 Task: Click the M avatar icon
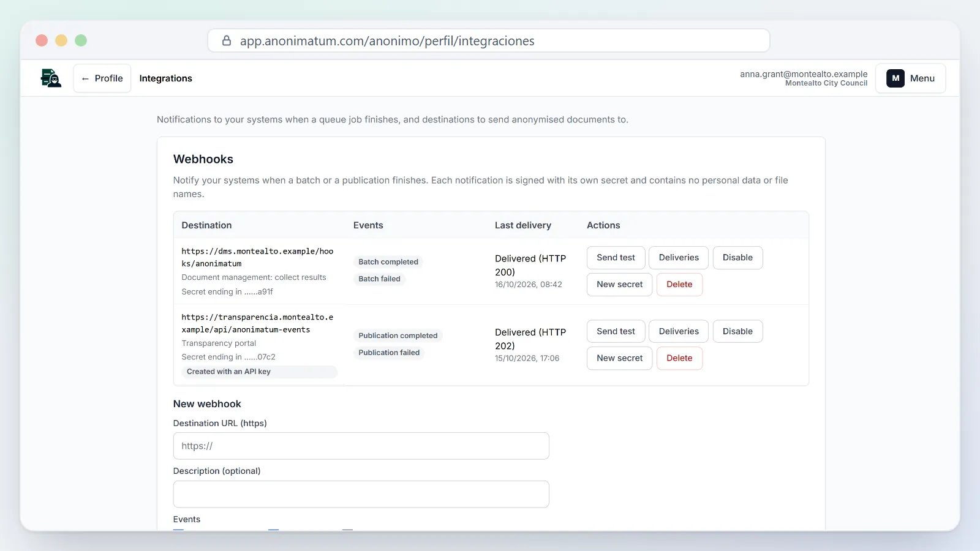pyautogui.click(x=895, y=78)
